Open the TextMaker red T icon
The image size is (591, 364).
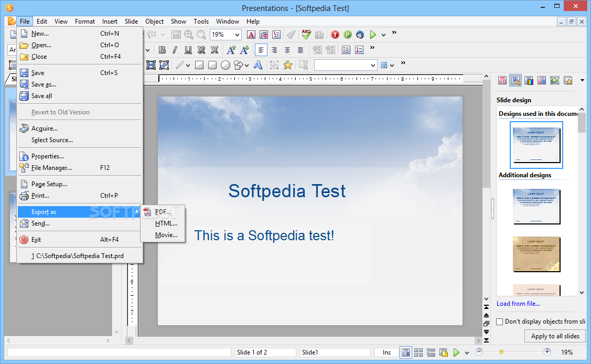coord(335,35)
